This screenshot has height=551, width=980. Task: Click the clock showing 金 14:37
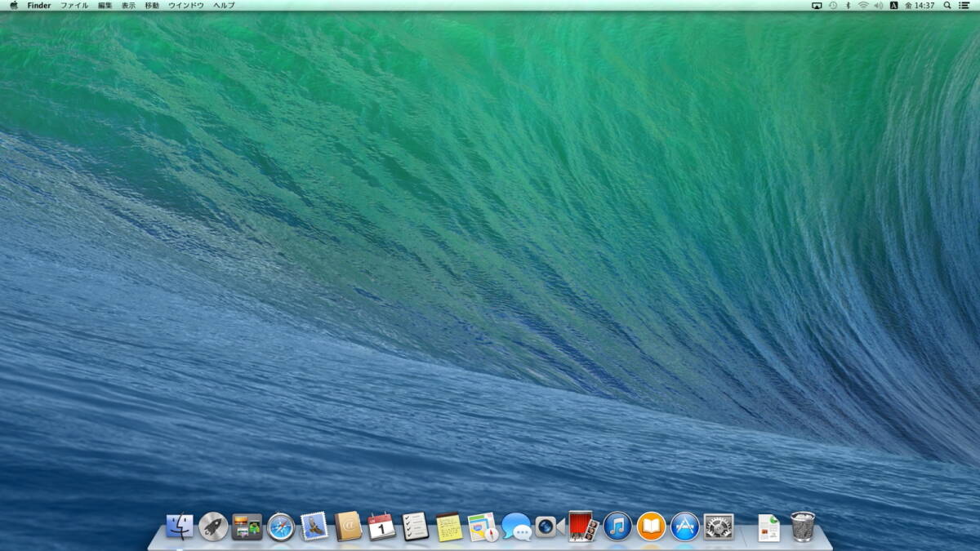[x=920, y=5]
